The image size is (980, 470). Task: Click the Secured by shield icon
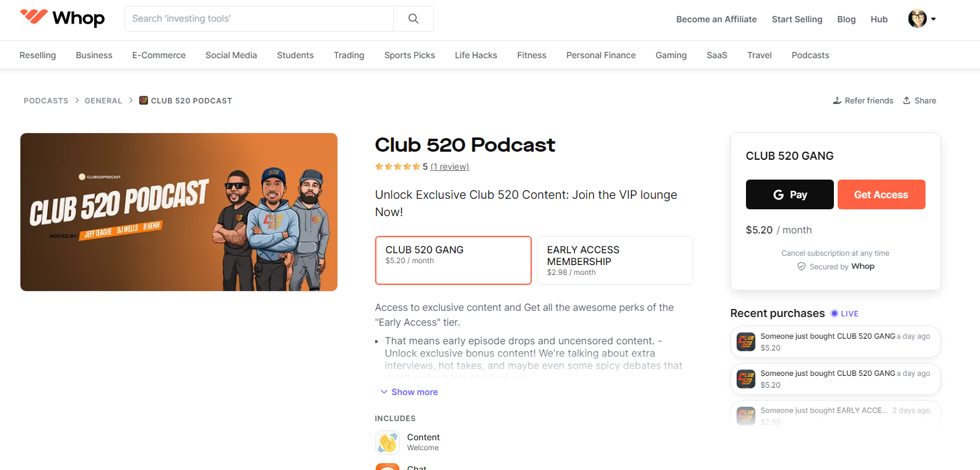(802, 266)
